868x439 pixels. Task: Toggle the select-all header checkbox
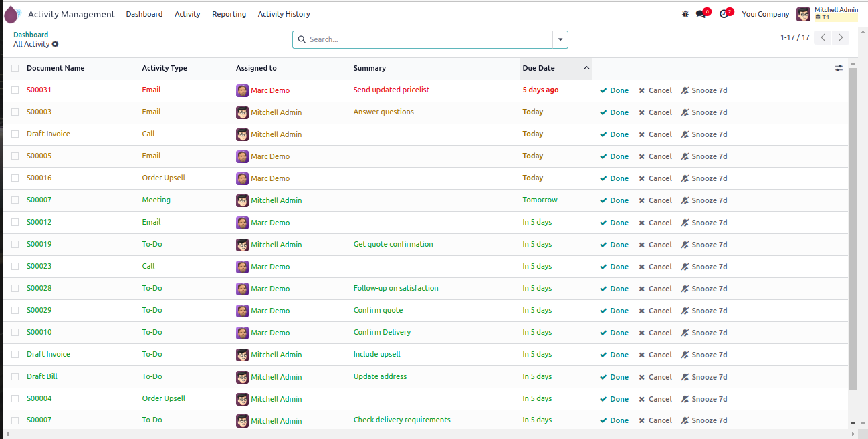[x=15, y=68]
